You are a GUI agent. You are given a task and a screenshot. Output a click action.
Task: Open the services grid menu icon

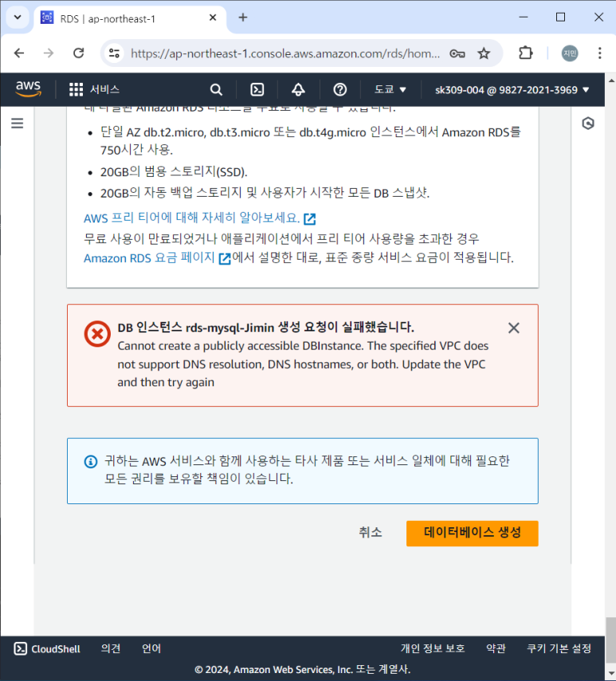tap(76, 89)
